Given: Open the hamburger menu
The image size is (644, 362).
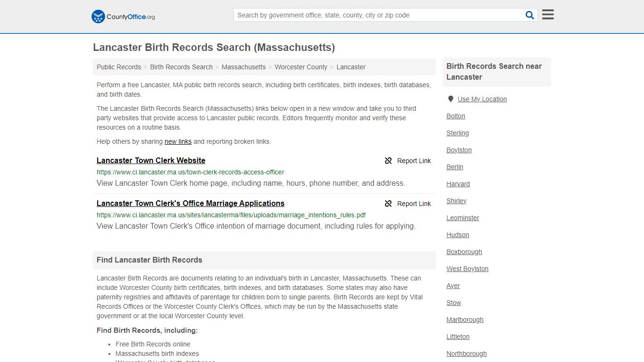Looking at the screenshot, I should [x=548, y=15].
